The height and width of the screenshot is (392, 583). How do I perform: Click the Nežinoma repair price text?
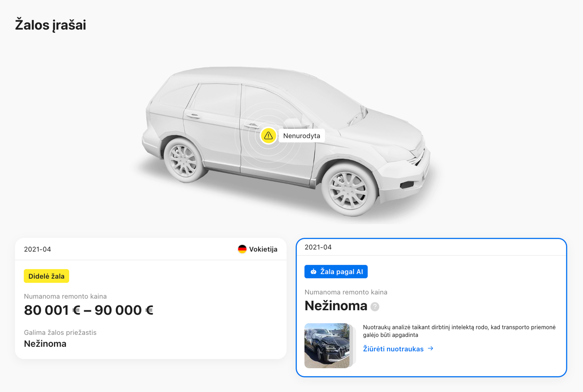coord(336,306)
